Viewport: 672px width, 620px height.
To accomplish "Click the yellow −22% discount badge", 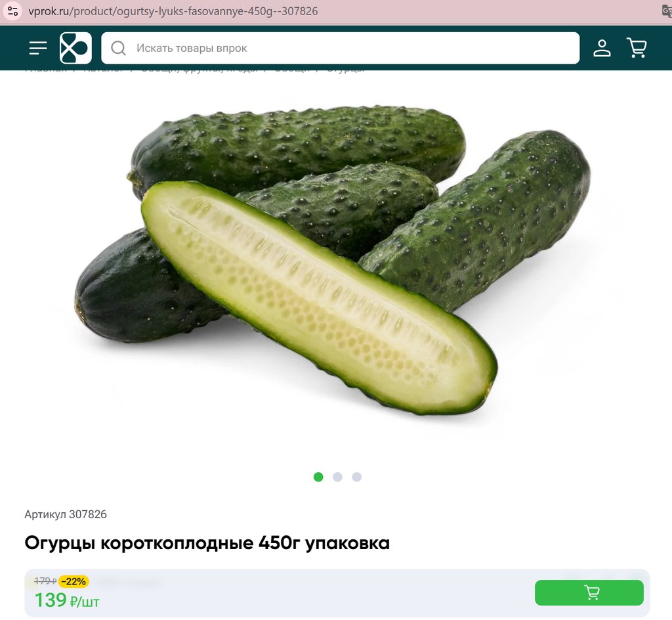I will [x=73, y=581].
